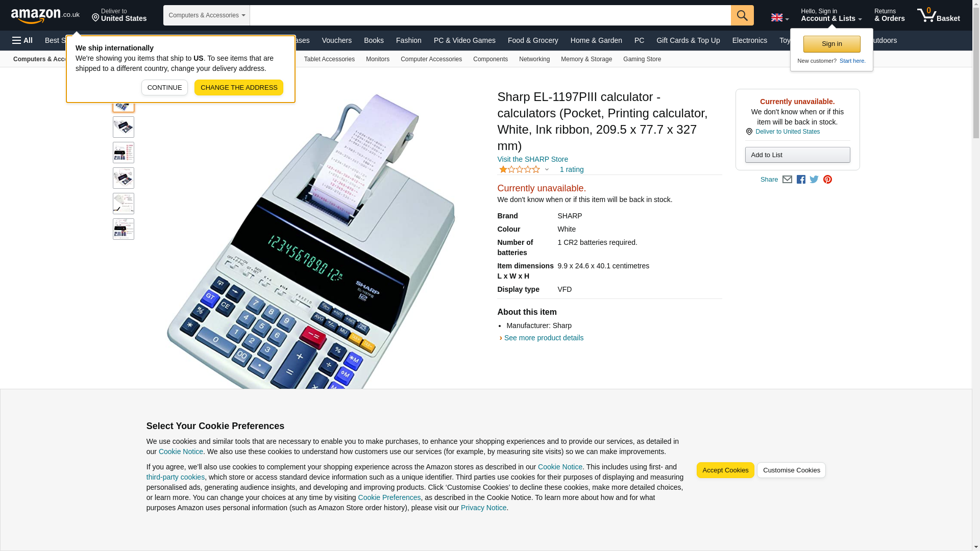Select the second product thumbnail image
Image resolution: width=980 pixels, height=551 pixels.
pos(124,127)
